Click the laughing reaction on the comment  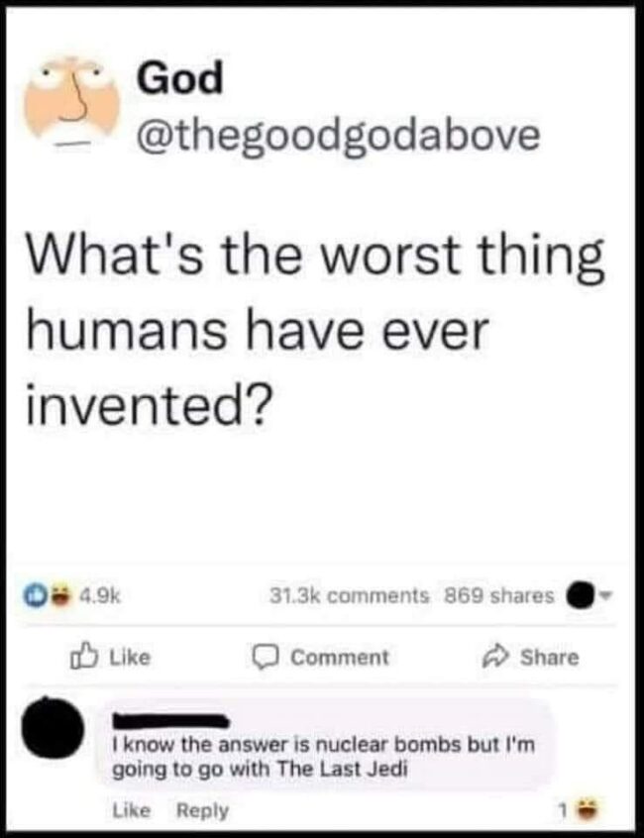pos(590,812)
